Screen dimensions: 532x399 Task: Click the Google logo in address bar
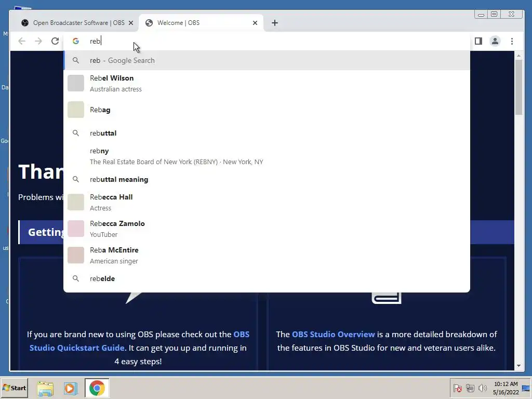click(x=76, y=41)
